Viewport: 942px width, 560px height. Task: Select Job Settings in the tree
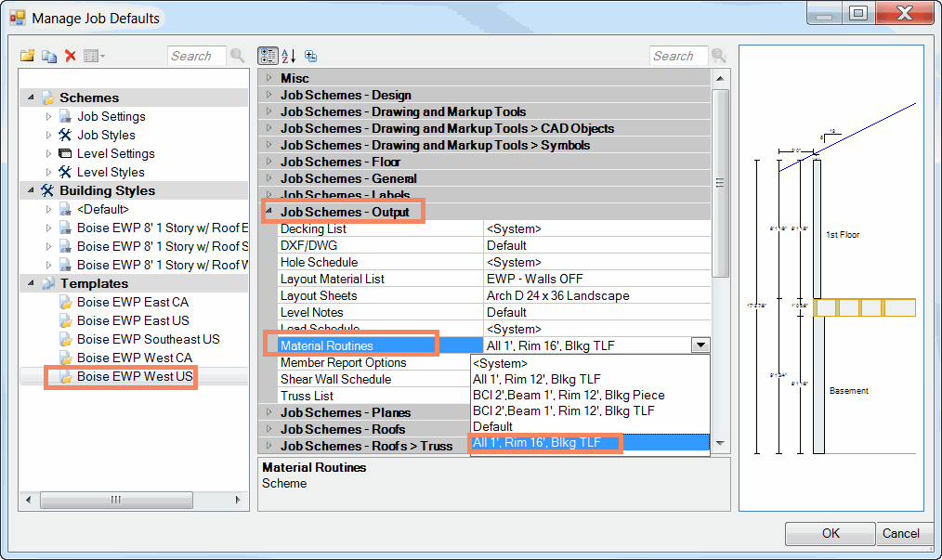point(111,117)
